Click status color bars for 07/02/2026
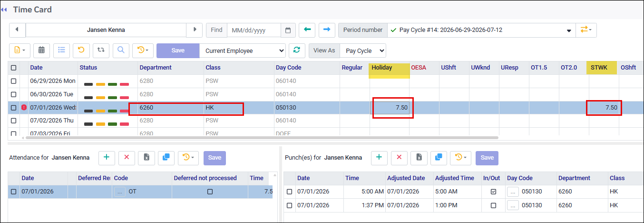This screenshot has height=223, width=644. [x=107, y=124]
